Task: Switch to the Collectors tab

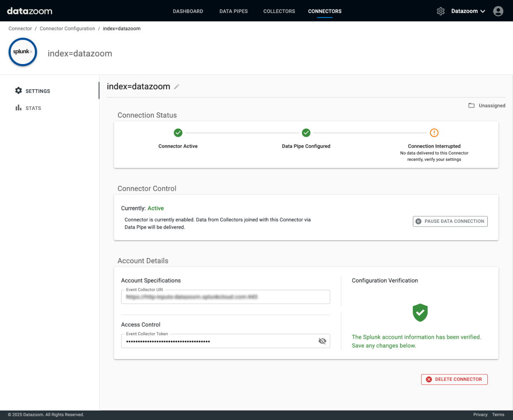Action: 279,11
